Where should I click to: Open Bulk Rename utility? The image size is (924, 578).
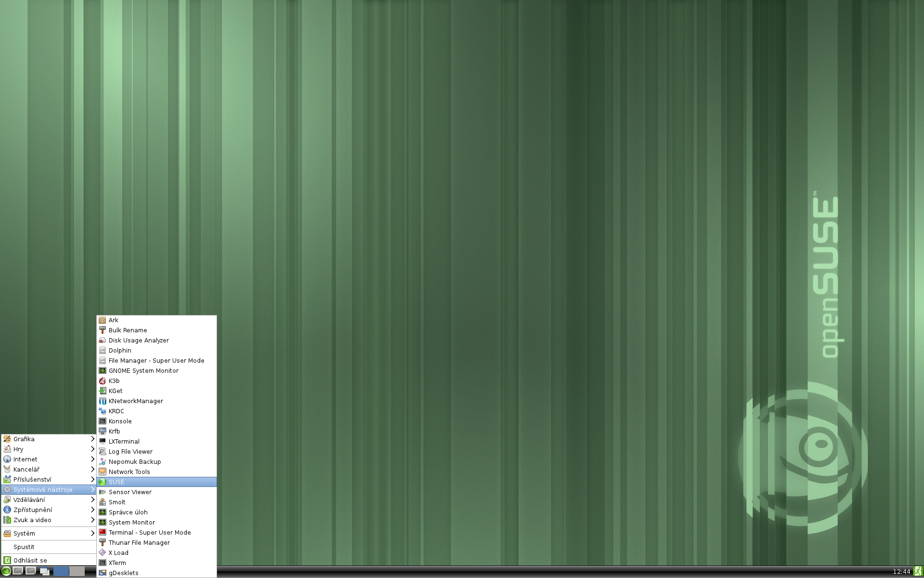[x=156, y=330]
